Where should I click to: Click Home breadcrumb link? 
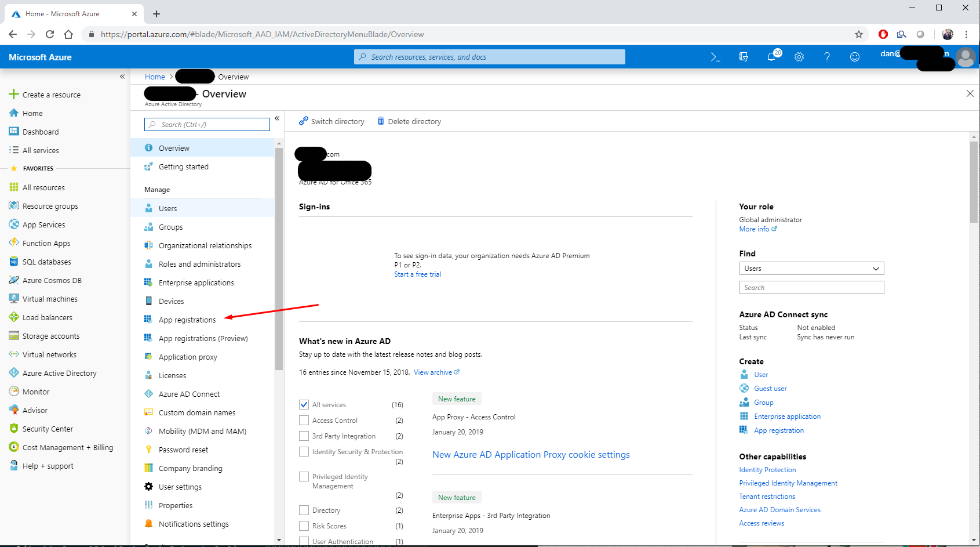coord(155,77)
